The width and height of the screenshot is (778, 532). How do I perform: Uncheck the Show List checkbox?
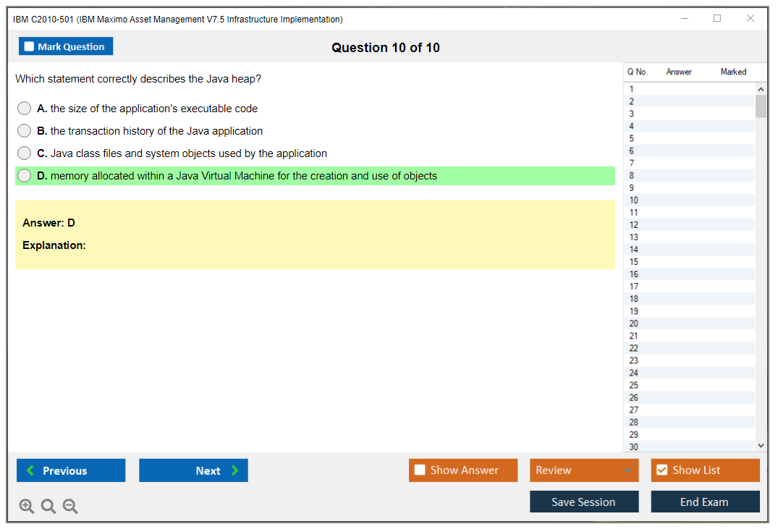tap(661, 470)
